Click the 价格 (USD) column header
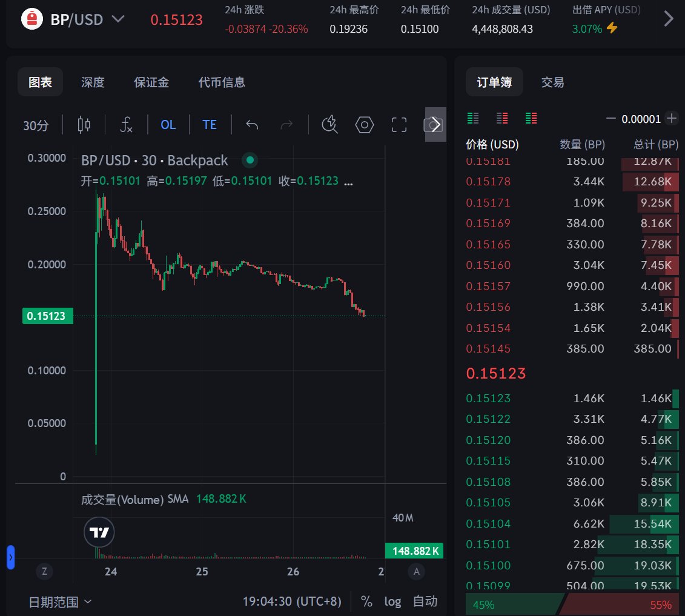685x616 pixels. 492,144
